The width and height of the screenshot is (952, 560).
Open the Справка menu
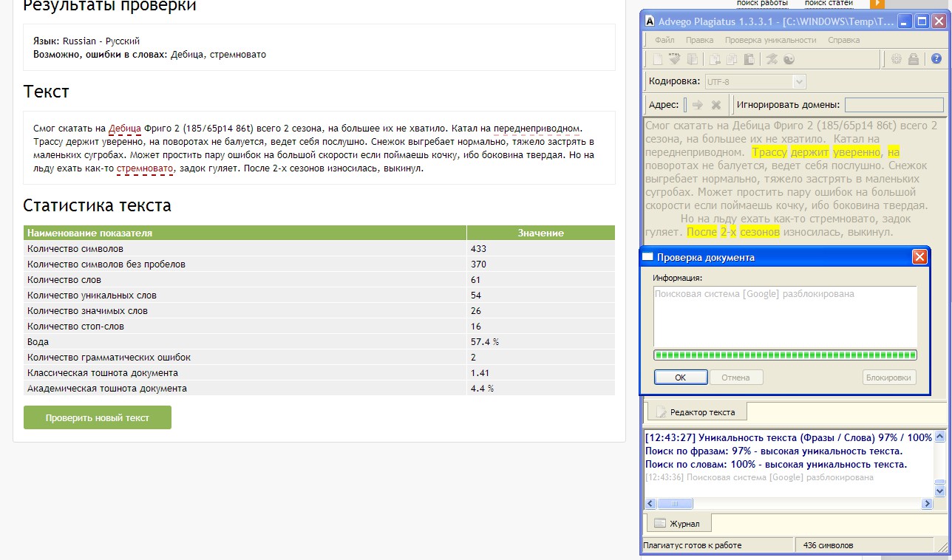tap(843, 40)
